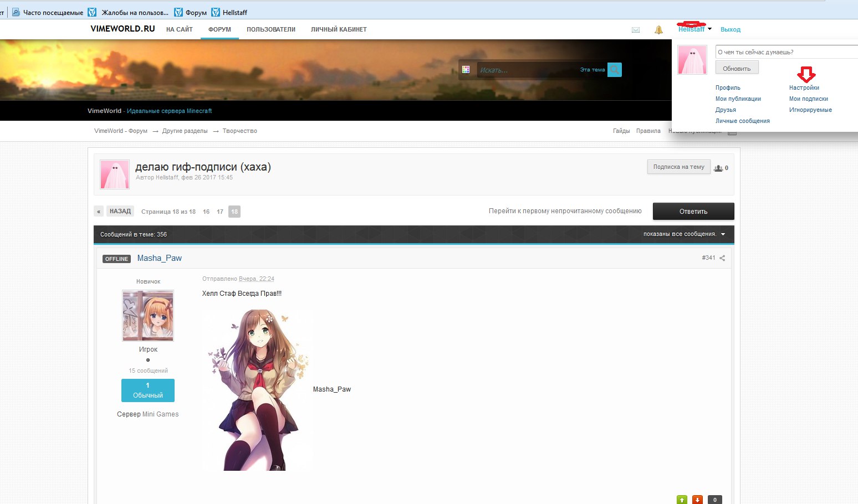
Task: Click the status input 'О чем ты сейчас думаешь?'
Action: (x=786, y=52)
